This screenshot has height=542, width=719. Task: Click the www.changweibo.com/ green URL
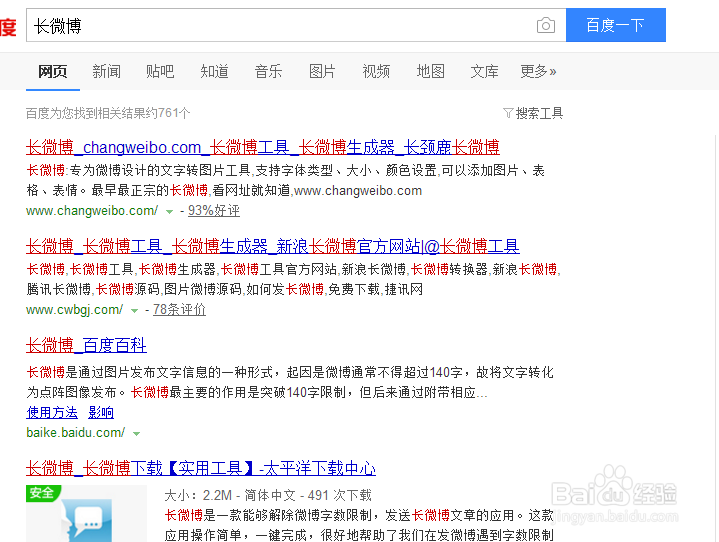pyautogui.click(x=92, y=210)
